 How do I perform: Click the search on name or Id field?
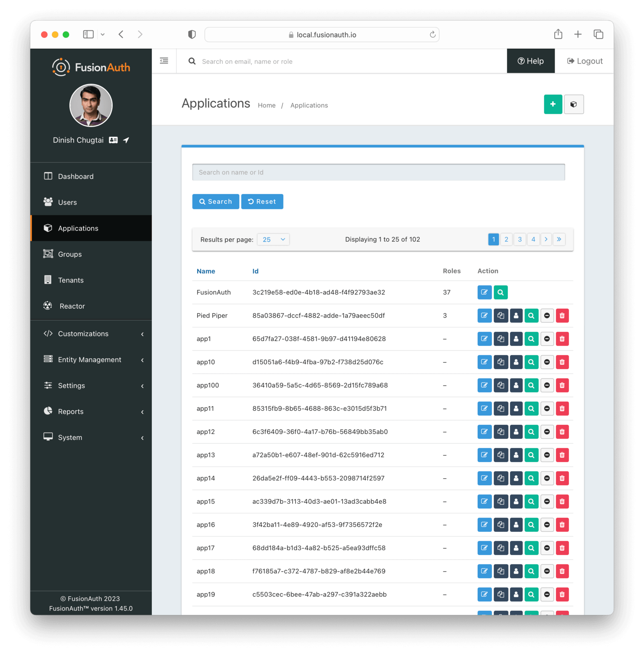[x=378, y=172]
